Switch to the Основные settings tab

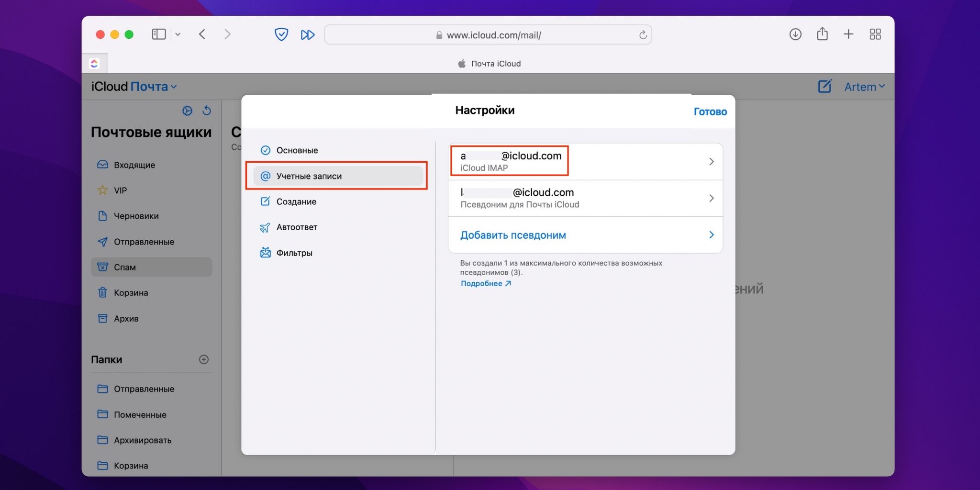pos(338,150)
